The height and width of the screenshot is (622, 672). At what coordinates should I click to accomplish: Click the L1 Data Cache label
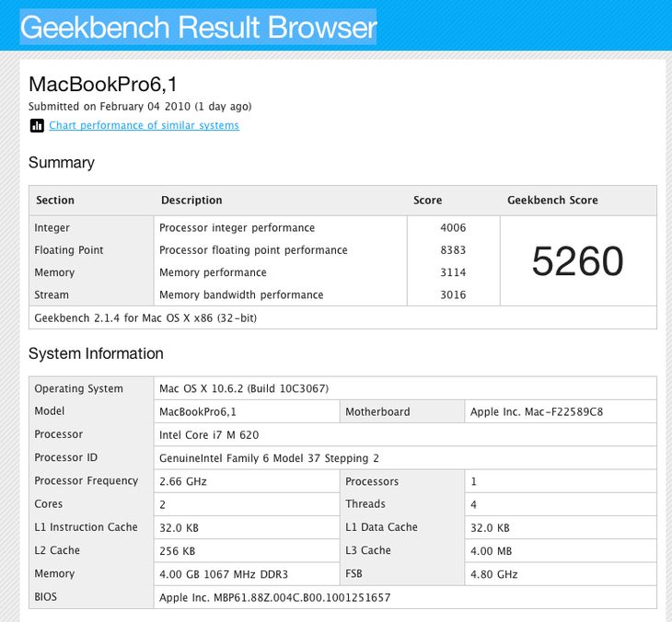pos(381,527)
